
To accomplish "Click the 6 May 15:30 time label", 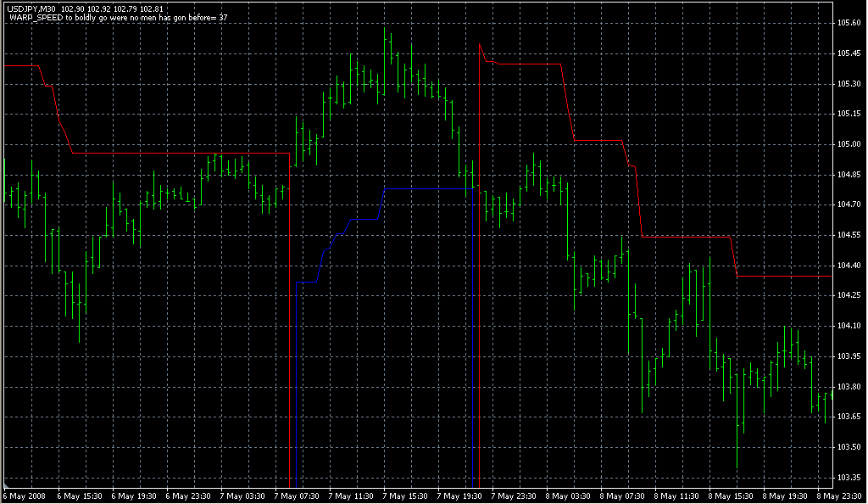I will pos(80,496).
